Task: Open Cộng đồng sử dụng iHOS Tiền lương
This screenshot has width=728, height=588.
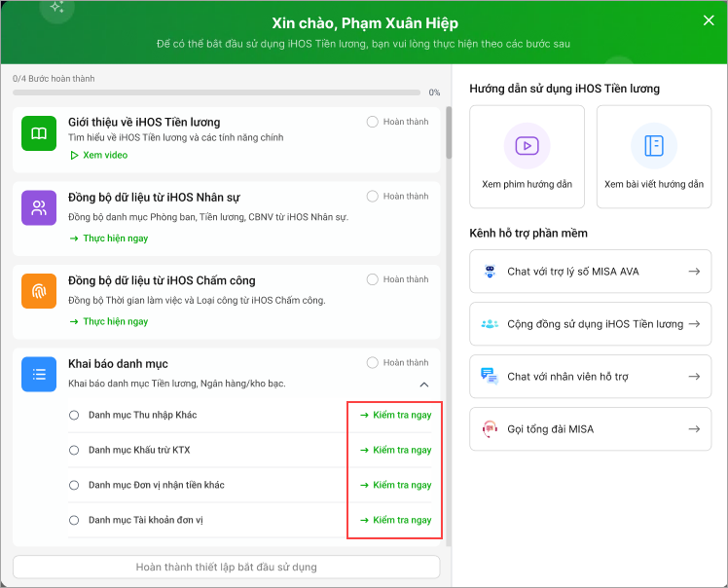Action: (591, 324)
